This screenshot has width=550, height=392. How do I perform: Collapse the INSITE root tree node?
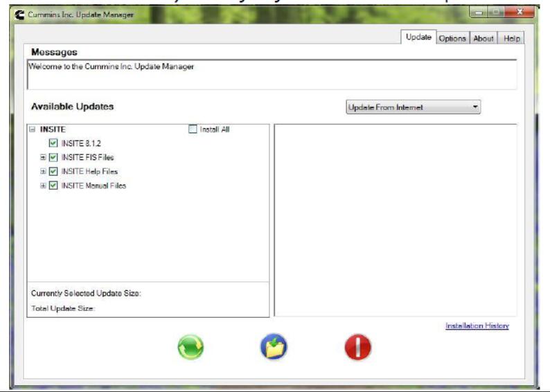tap(33, 130)
